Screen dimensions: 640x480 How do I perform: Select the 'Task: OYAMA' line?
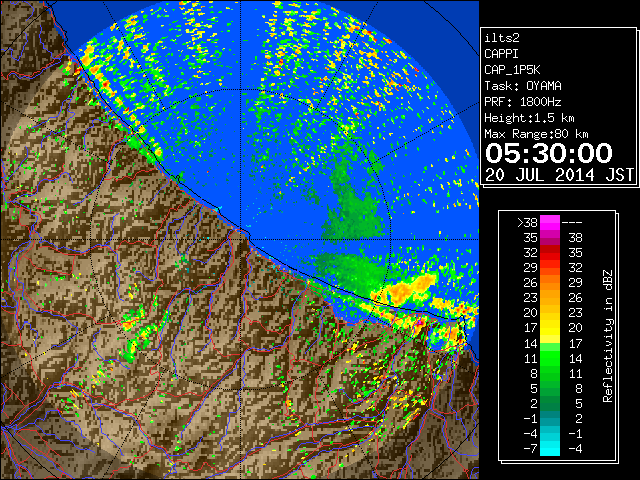(523, 86)
